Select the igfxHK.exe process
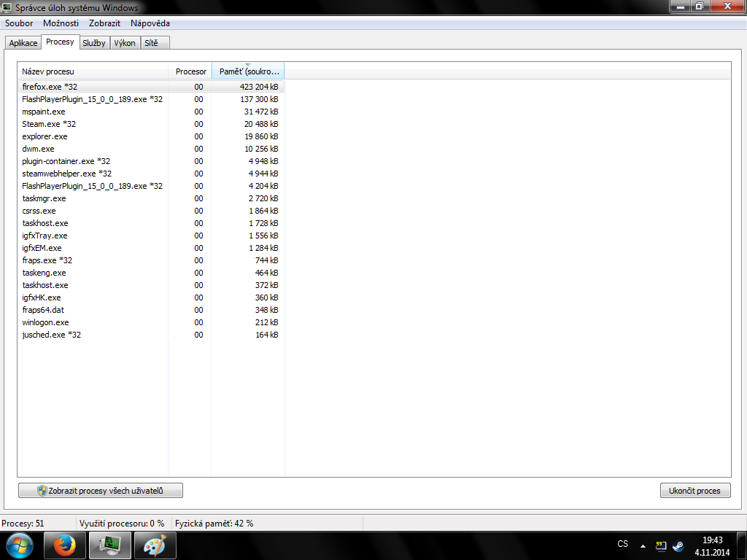The height and width of the screenshot is (560, 747). [x=151, y=297]
